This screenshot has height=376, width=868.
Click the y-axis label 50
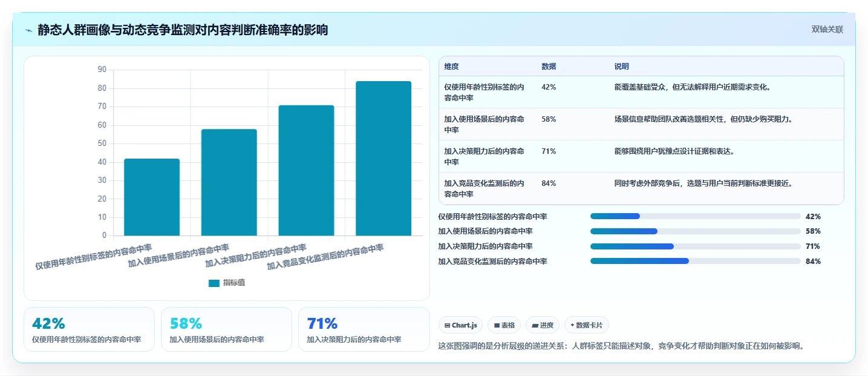(102, 143)
